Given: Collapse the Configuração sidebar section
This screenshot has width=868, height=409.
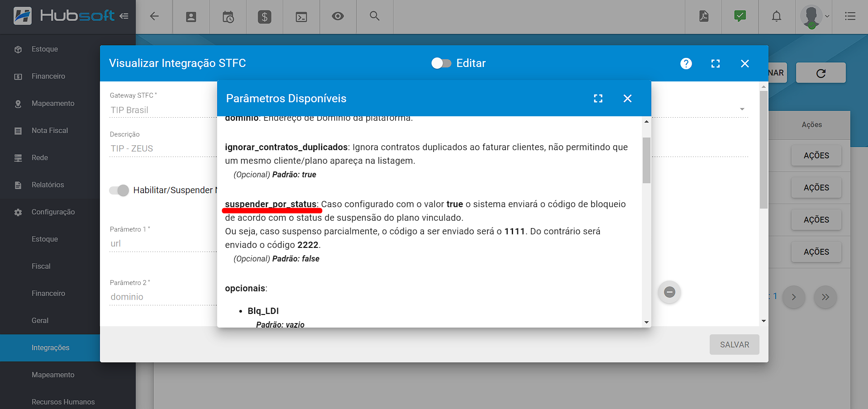Looking at the screenshot, I should click(50, 212).
